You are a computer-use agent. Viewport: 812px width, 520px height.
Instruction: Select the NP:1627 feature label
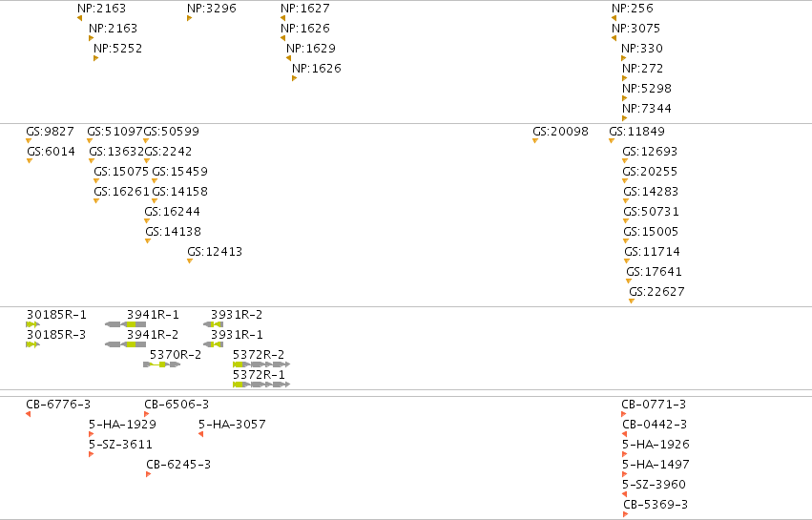click(305, 9)
